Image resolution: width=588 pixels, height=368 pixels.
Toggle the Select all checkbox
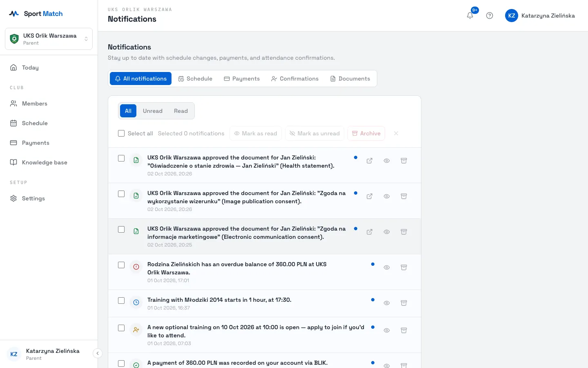(121, 133)
